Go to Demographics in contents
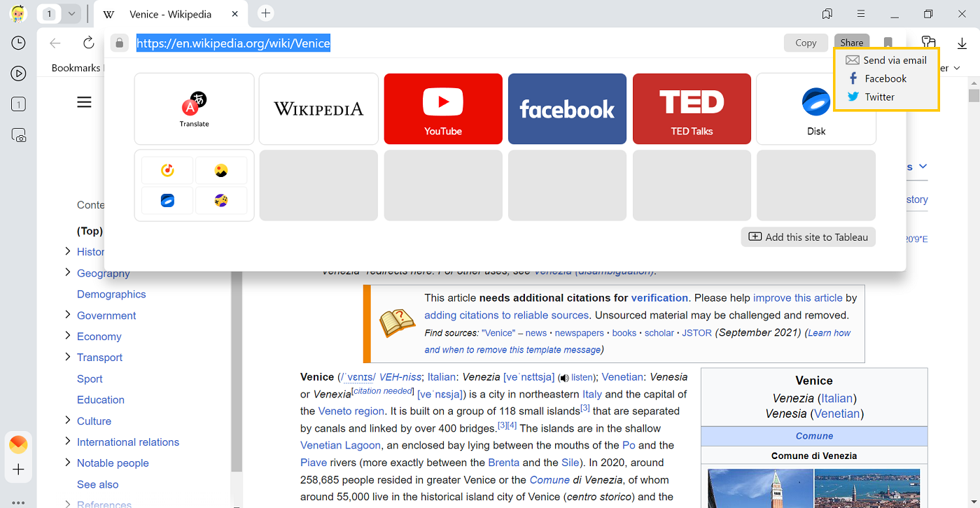Viewport: 980px width, 508px height. [111, 294]
